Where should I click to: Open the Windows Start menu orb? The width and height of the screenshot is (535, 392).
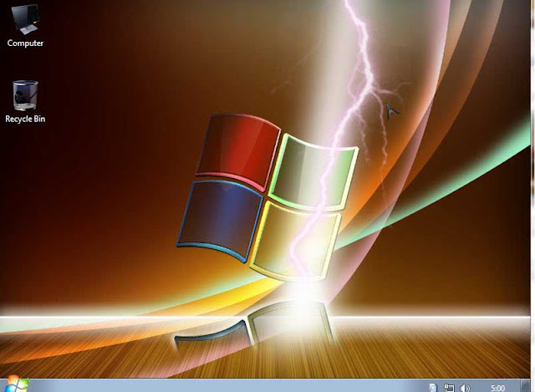[16, 384]
